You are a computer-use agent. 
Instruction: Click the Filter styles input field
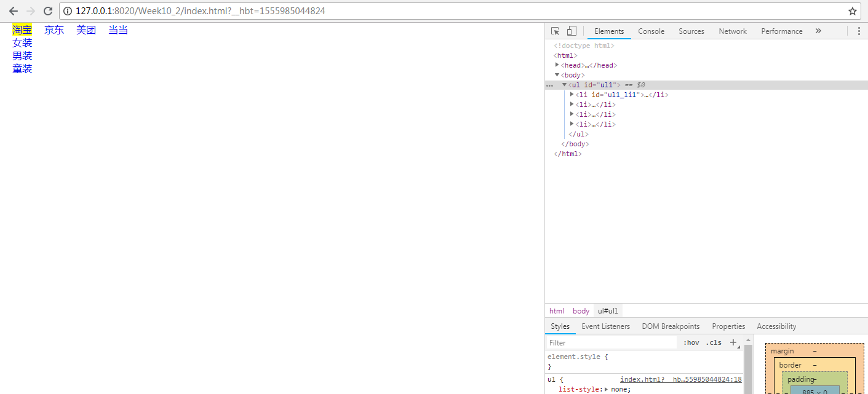pyautogui.click(x=612, y=342)
